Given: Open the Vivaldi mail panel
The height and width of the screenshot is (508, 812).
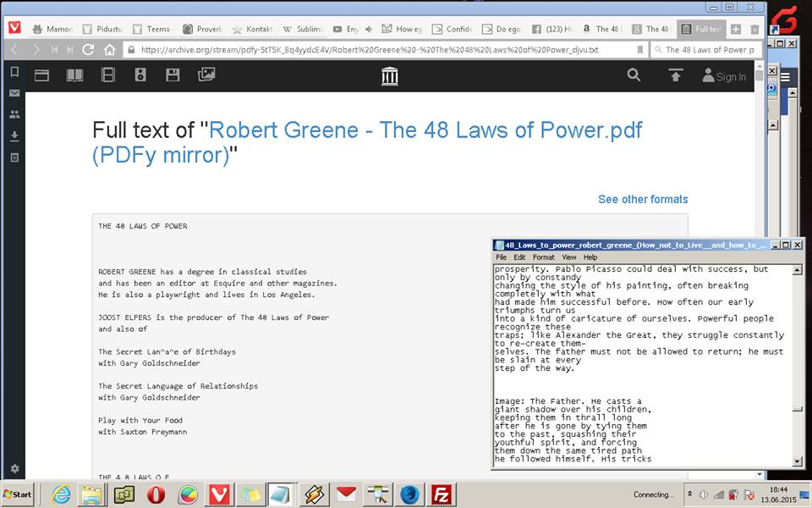Looking at the screenshot, I should click(x=14, y=93).
